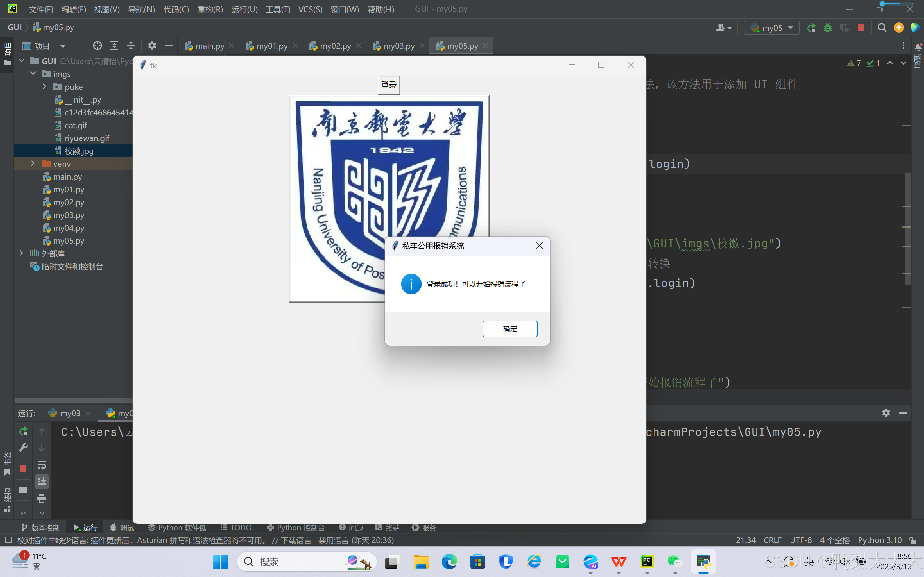924x577 pixels.
Task: Open project panel settings gear
Action: point(152,46)
